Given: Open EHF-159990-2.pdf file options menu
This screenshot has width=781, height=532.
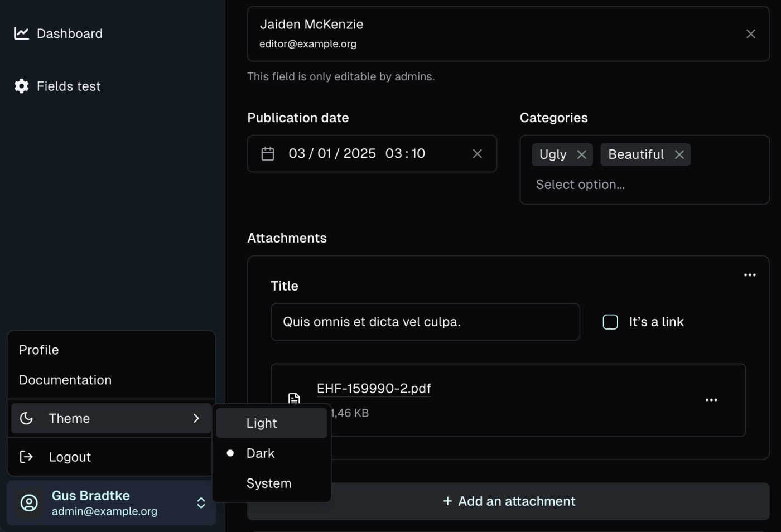Looking at the screenshot, I should (x=711, y=400).
